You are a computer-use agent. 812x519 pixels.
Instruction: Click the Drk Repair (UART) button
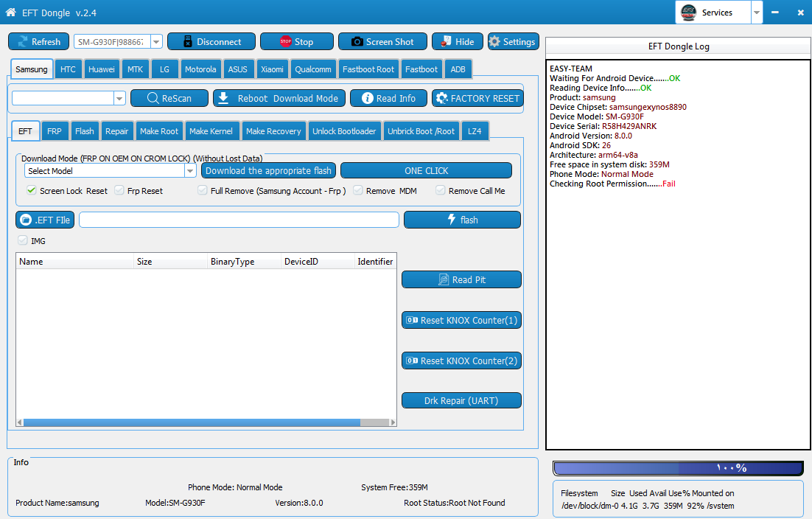(x=461, y=400)
